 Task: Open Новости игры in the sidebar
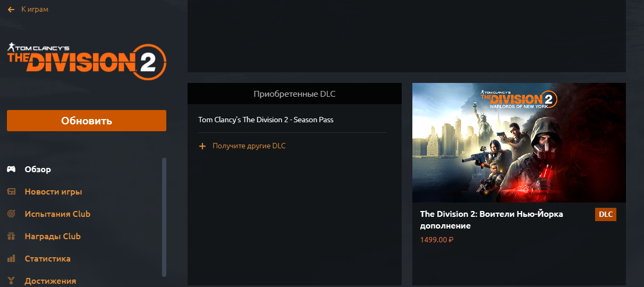(53, 192)
